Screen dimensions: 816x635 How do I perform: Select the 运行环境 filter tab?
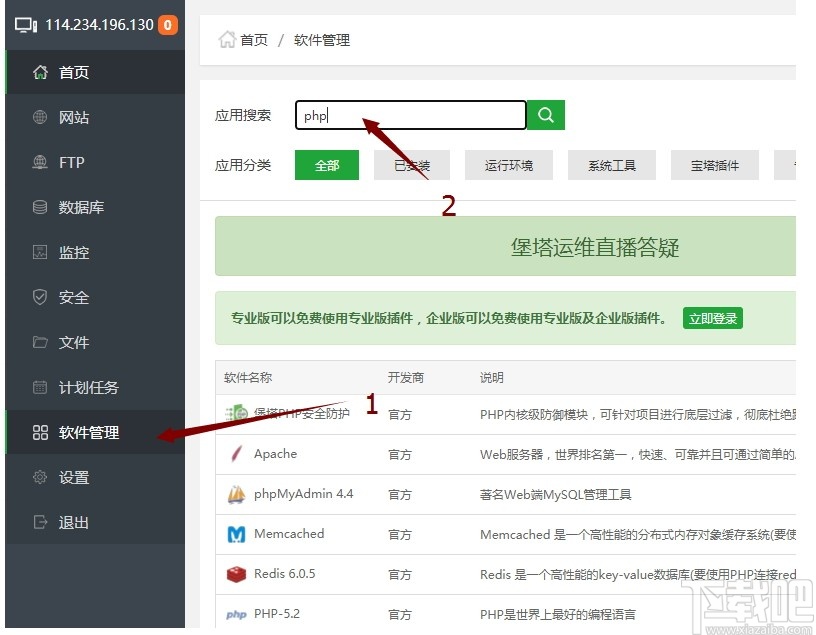pyautogui.click(x=509, y=165)
